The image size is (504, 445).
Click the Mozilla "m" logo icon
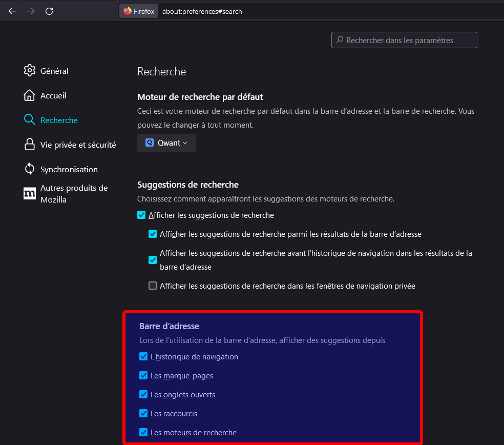[30, 193]
